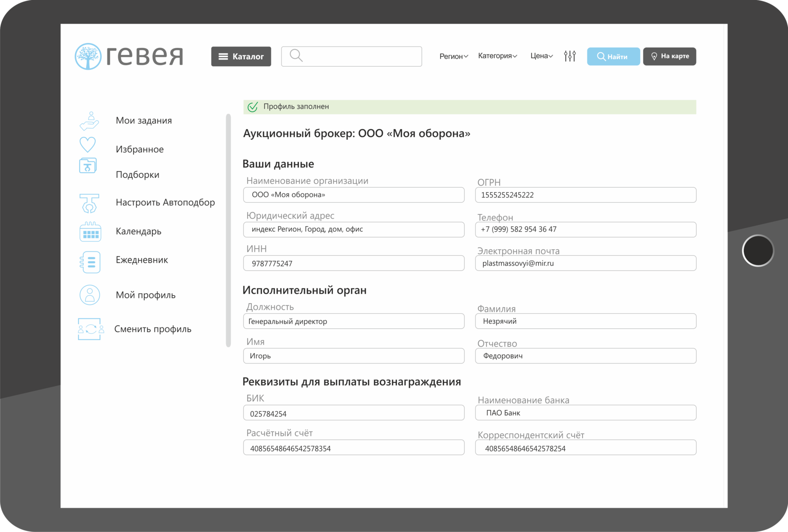
Task: Click the sidebar vertical scrollbar
Action: point(228,230)
